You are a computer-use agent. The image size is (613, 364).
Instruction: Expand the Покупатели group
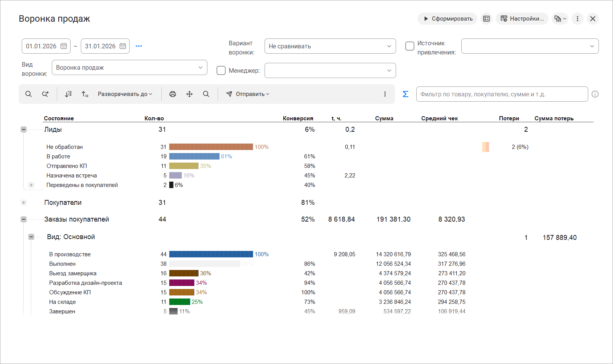coord(24,203)
